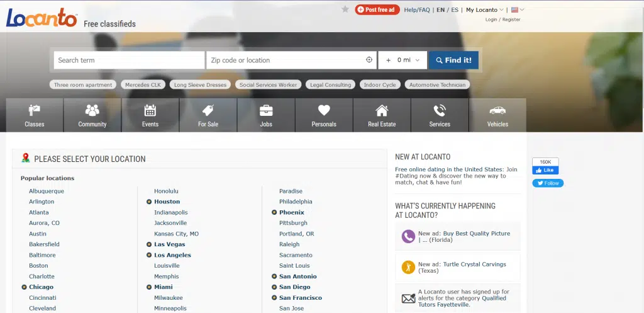Viewport: 644px width, 313px height.
Task: Open the Help/FAQ link
Action: pyautogui.click(x=417, y=10)
